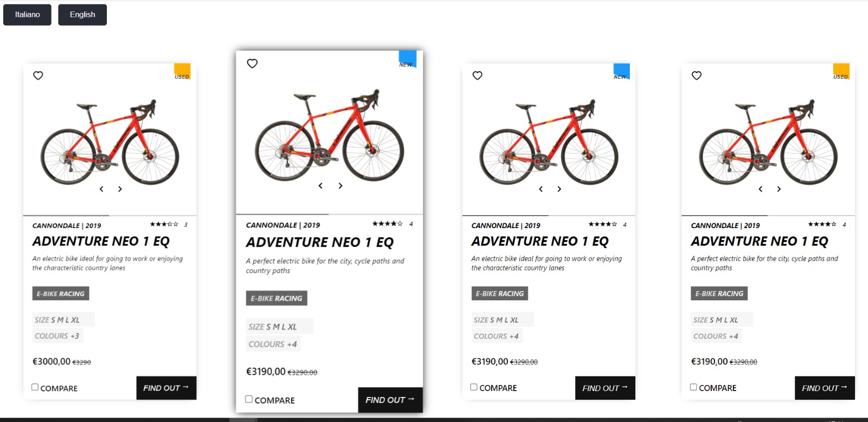Enable Compare checkbox on the second card
The width and height of the screenshot is (868, 422).
(x=248, y=399)
